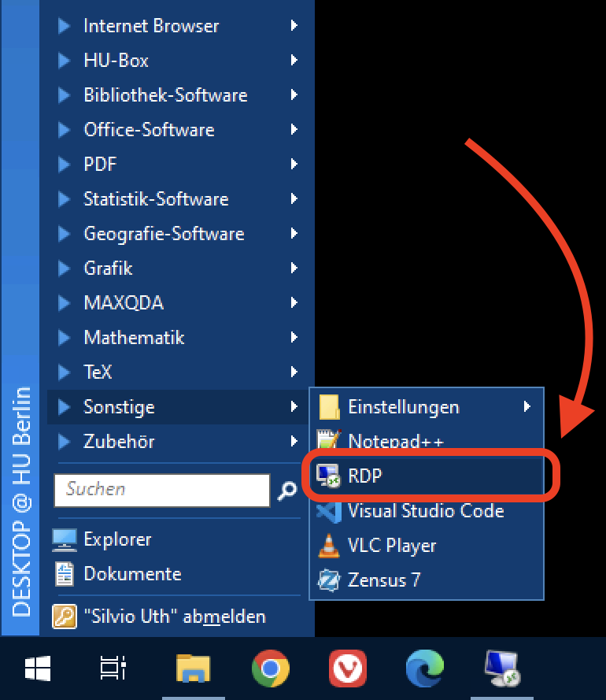
Task: Open Visual Studio Code from submenu
Action: point(427,512)
